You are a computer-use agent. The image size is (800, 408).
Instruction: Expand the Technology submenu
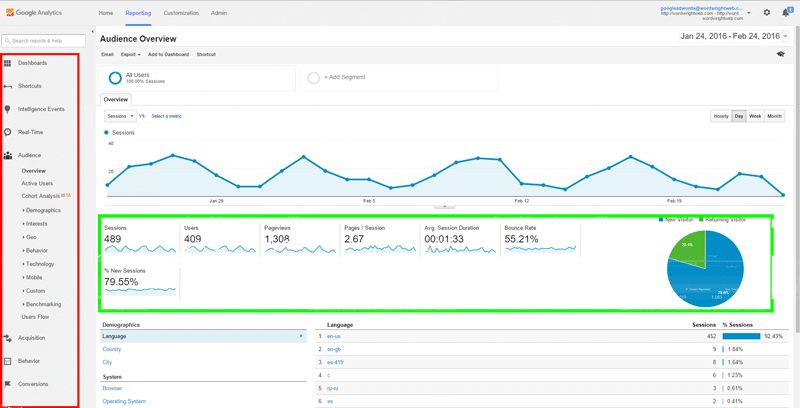(x=38, y=264)
